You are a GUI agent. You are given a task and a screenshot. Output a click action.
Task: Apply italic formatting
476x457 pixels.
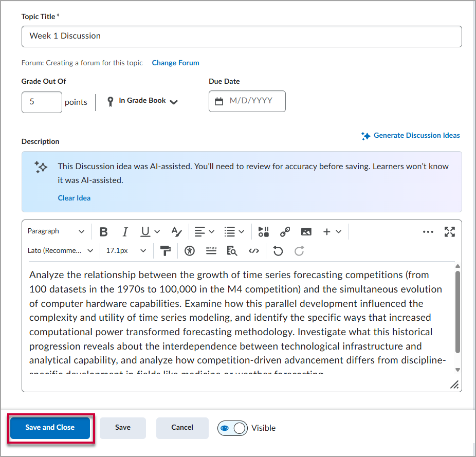pyautogui.click(x=125, y=232)
